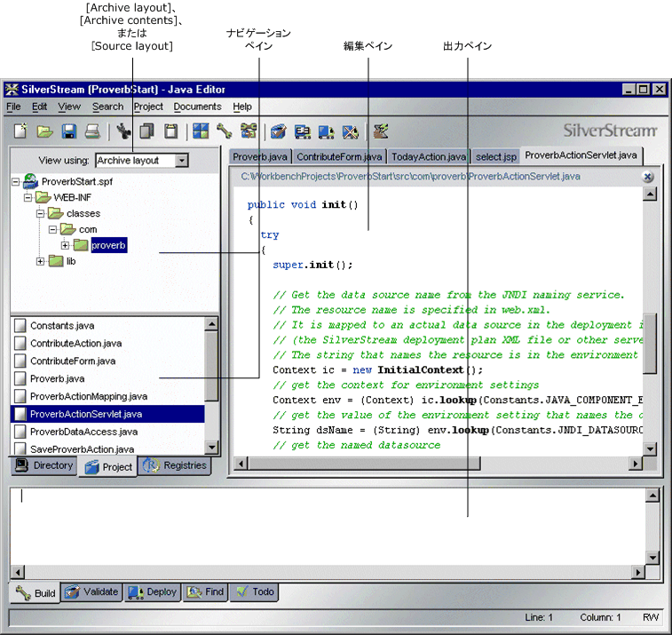This screenshot has width=672, height=635.
Task: Open the Project menu
Action: tap(148, 107)
